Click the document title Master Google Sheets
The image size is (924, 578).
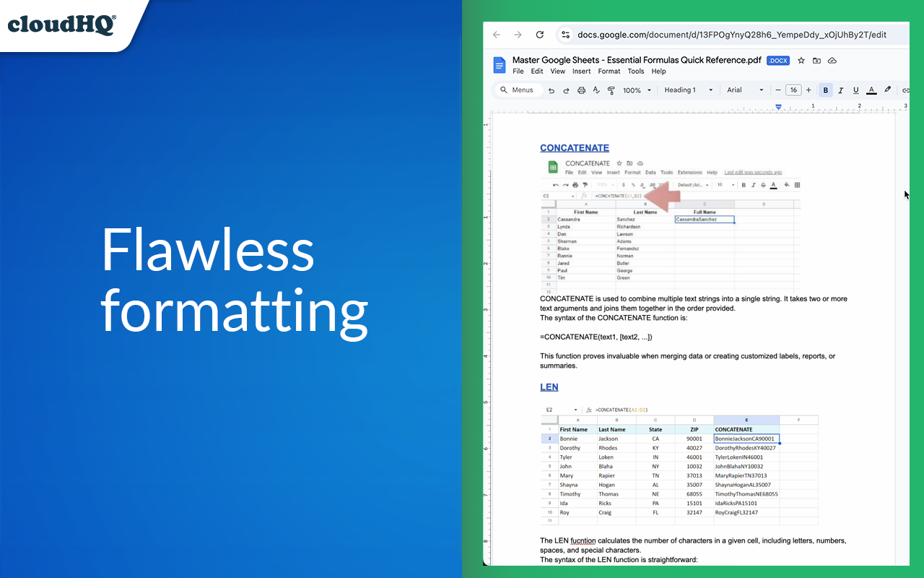(637, 61)
